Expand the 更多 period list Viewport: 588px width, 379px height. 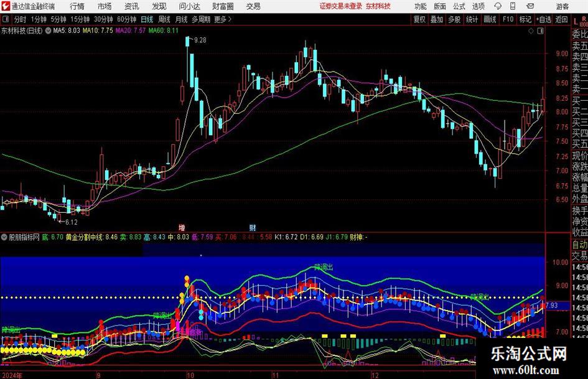pyautogui.click(x=223, y=19)
